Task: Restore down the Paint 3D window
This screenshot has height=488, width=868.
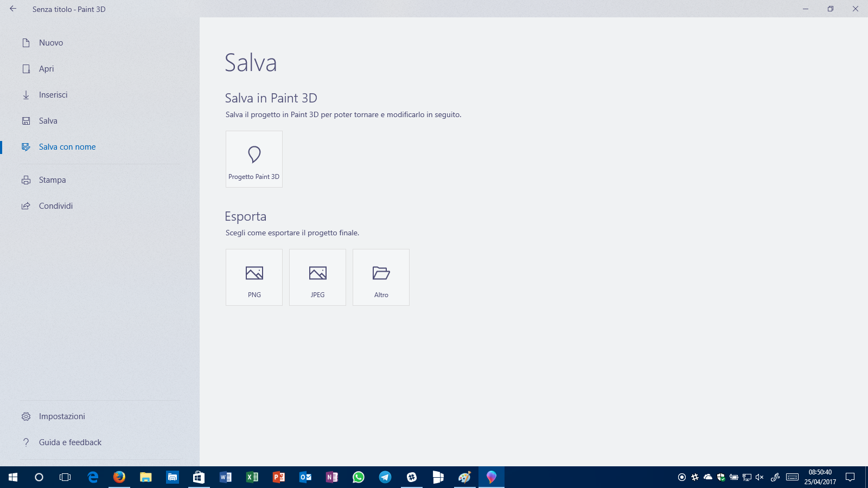Action: click(831, 9)
